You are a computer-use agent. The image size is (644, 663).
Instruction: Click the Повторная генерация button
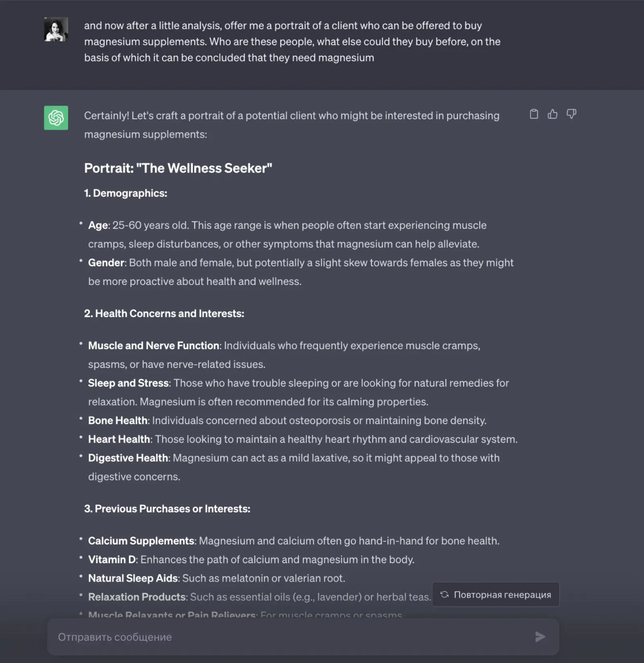(496, 594)
